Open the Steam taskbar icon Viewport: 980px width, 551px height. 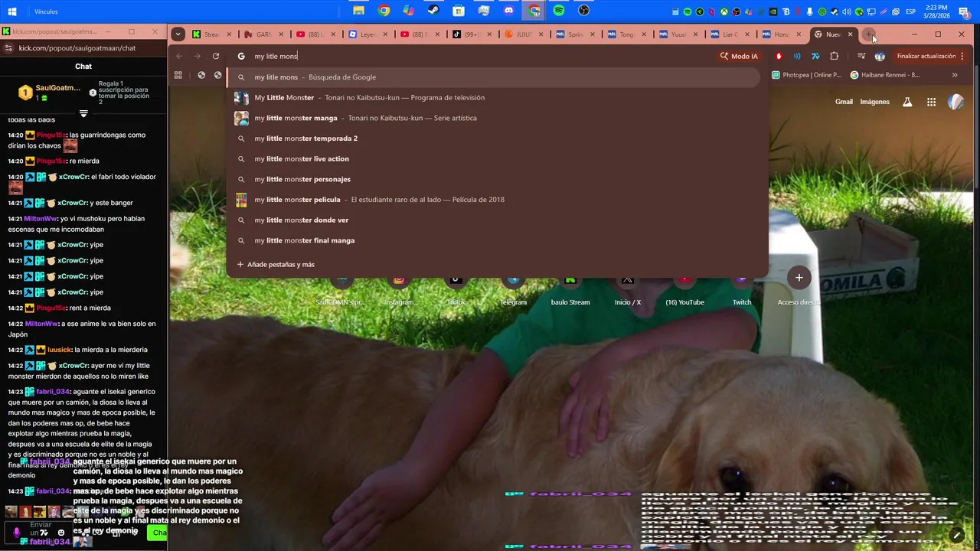pos(433,11)
